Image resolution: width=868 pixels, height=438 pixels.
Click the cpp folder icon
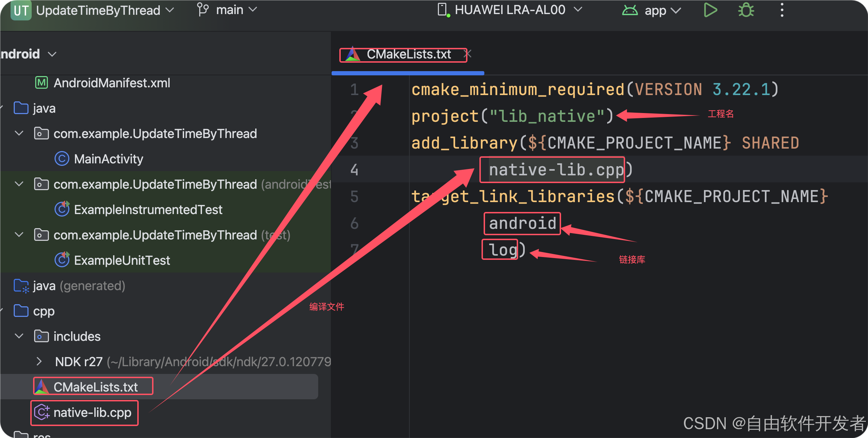click(x=21, y=311)
